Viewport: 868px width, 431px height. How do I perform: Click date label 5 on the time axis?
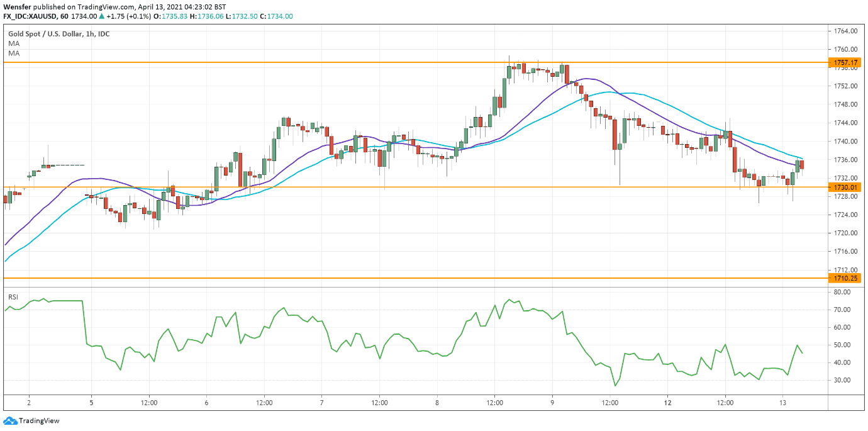91,402
